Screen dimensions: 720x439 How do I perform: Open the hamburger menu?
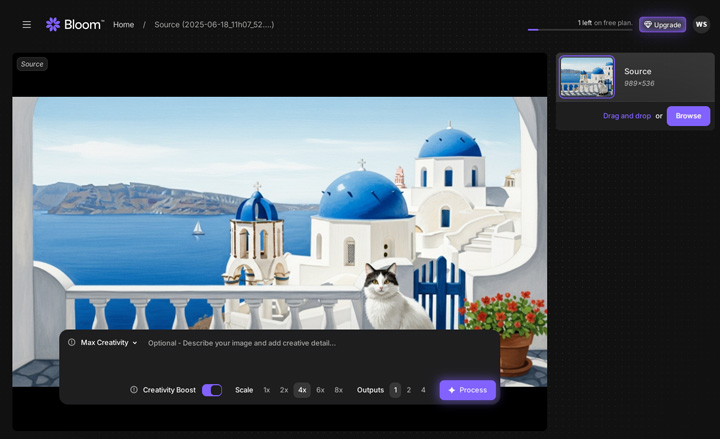pos(26,24)
